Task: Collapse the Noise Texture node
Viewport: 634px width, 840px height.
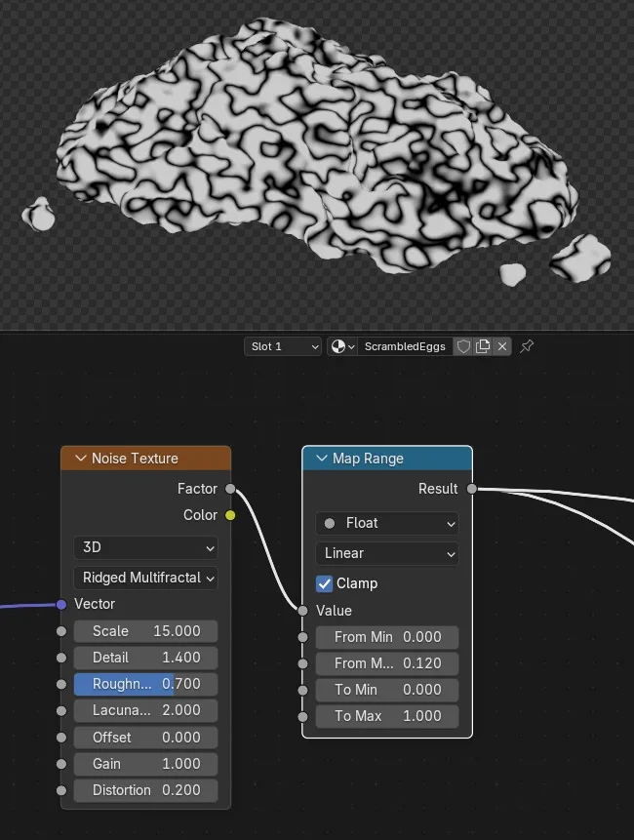Action: point(81,459)
